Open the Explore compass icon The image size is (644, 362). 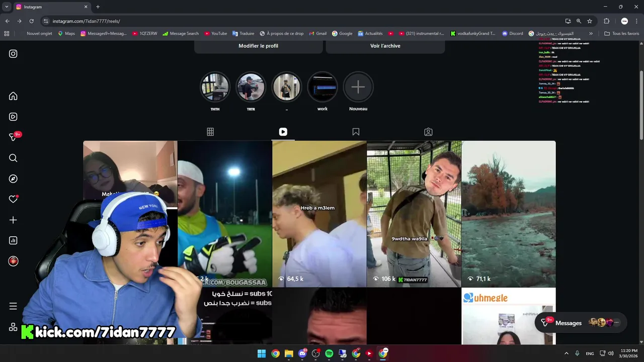(x=13, y=178)
